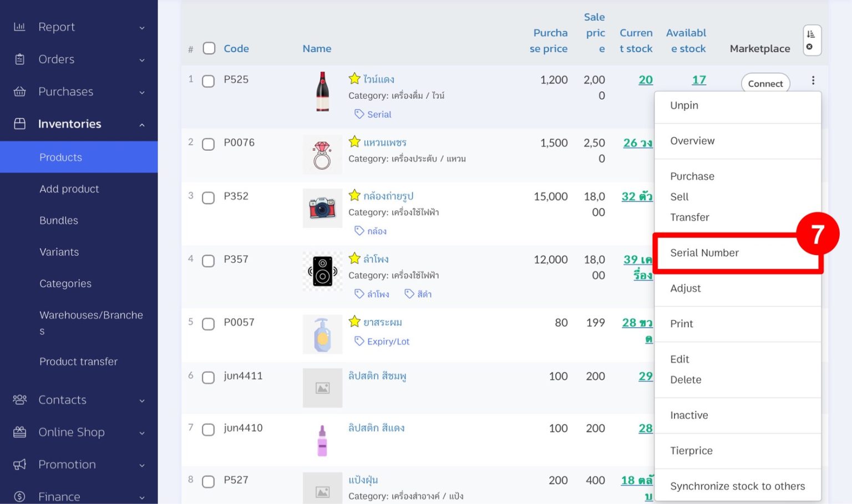The image size is (852, 504).
Task: Expand the Orders menu chevron
Action: (x=142, y=60)
